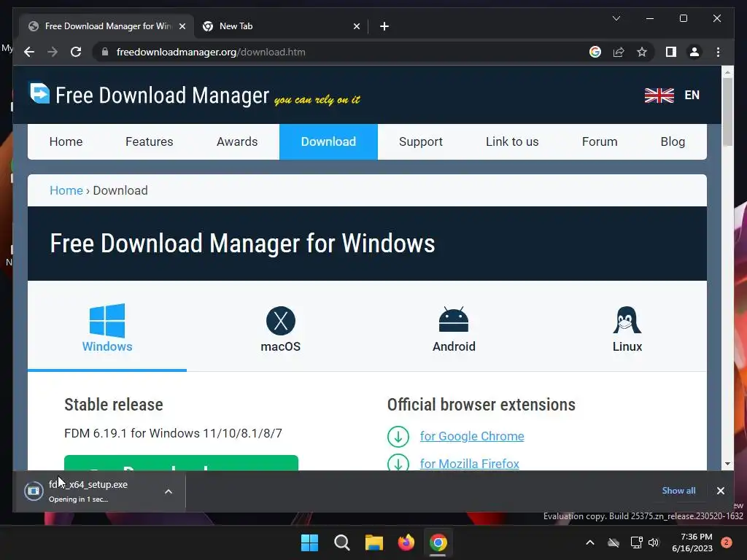Switch to Free Download Manager tab
This screenshot has height=560, width=747.
coord(106,26)
